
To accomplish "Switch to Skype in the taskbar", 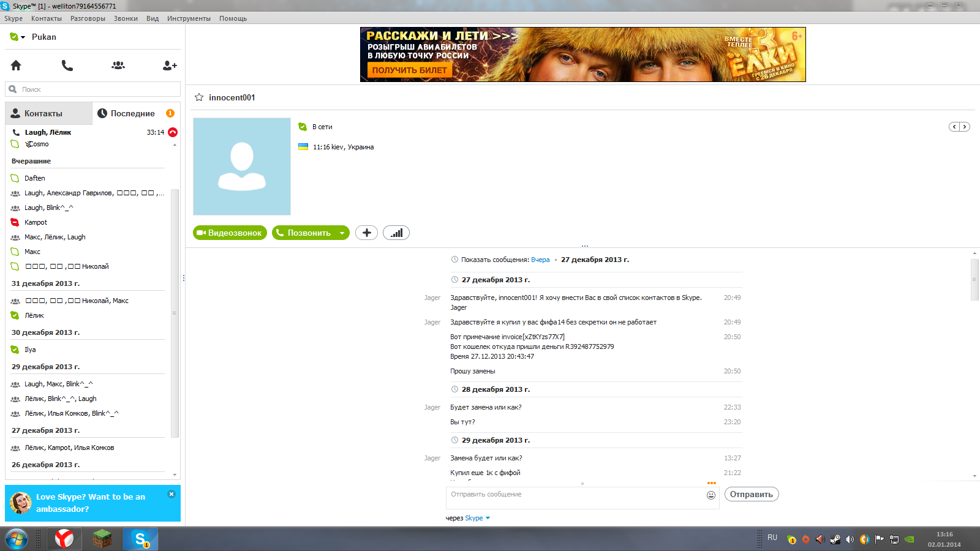I will (141, 539).
